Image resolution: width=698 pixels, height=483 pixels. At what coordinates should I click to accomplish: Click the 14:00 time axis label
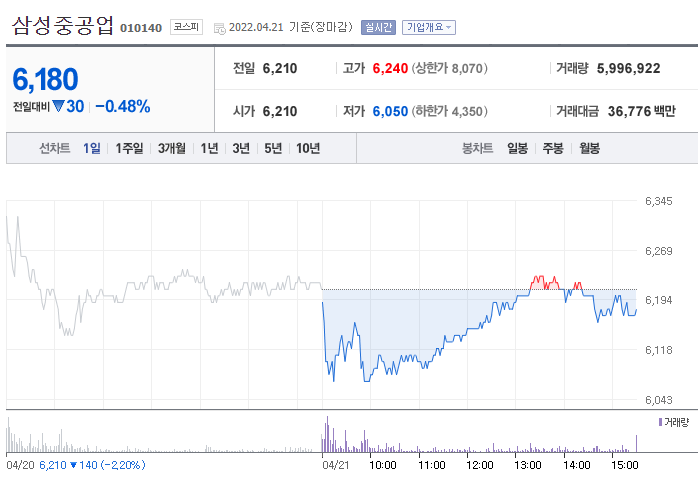577,465
